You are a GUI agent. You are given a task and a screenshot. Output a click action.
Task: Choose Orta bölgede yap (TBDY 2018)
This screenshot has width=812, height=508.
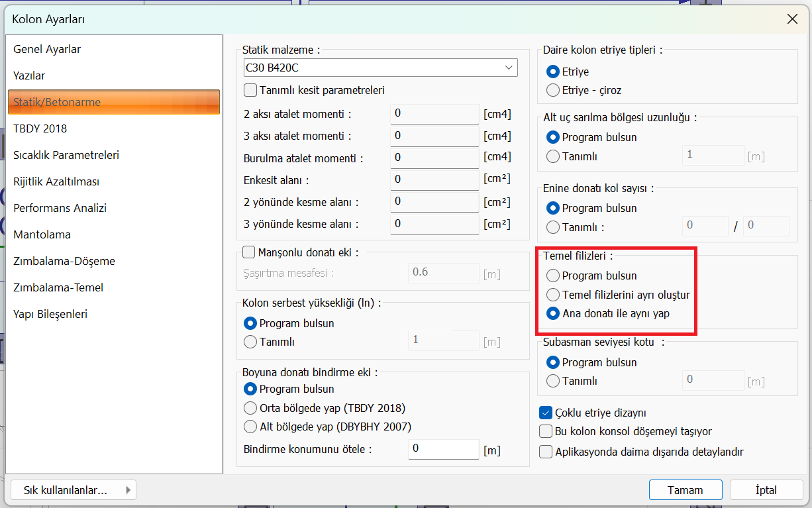pyautogui.click(x=251, y=408)
